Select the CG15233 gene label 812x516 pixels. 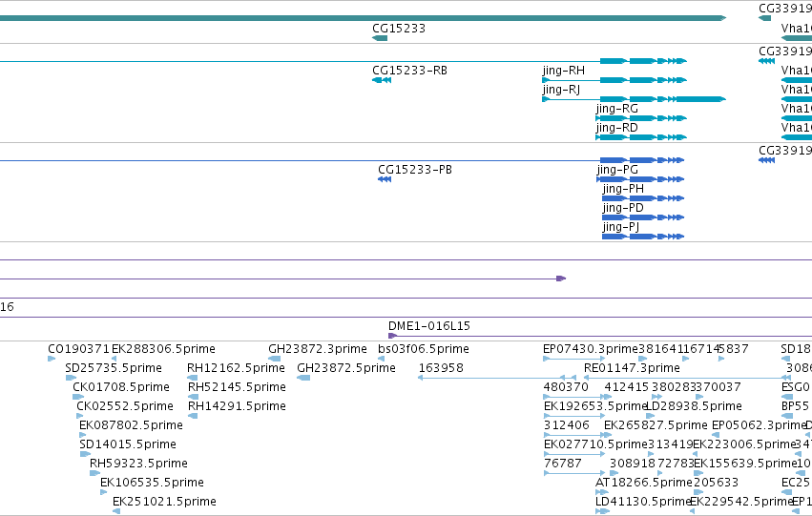399,29
